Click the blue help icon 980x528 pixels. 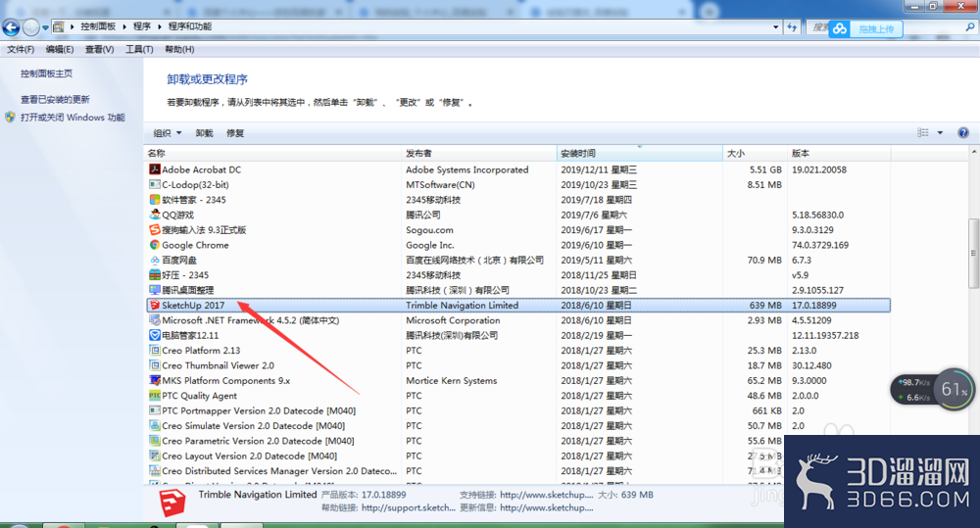click(x=963, y=132)
